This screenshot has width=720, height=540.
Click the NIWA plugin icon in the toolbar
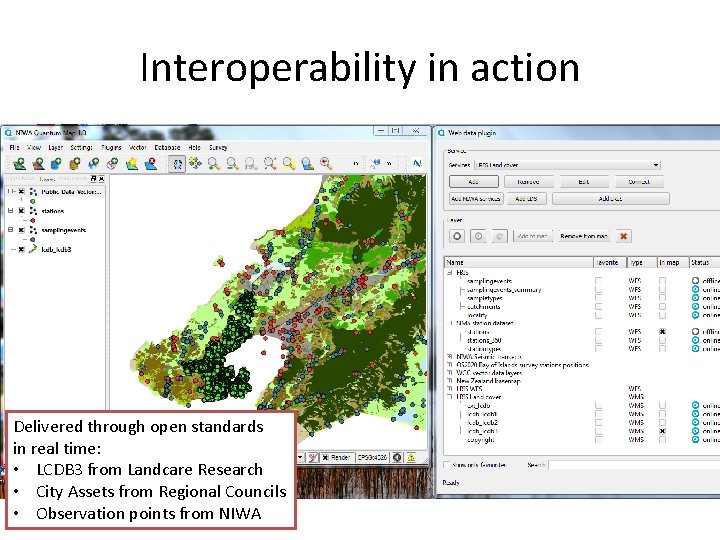tap(417, 163)
